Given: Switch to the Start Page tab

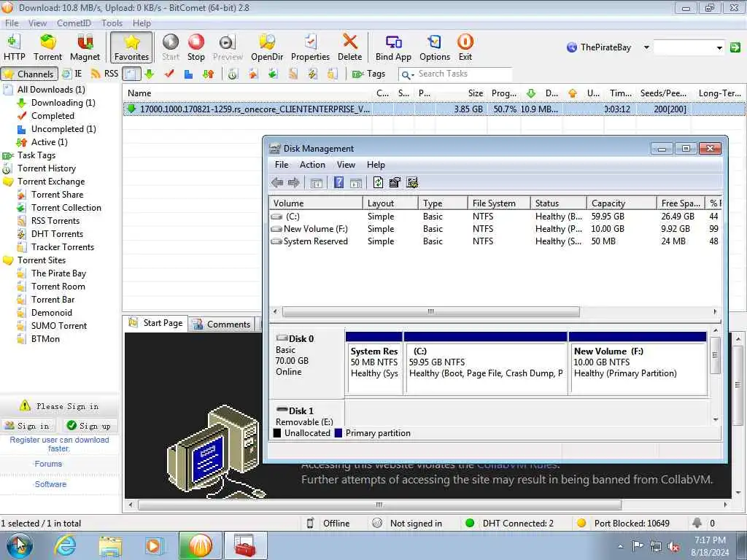Looking at the screenshot, I should [x=156, y=323].
